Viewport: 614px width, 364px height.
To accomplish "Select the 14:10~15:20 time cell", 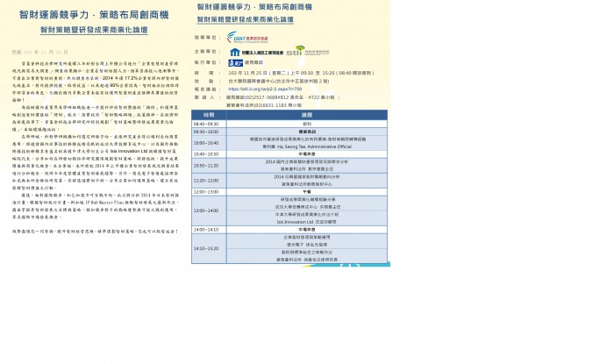I will pyautogui.click(x=209, y=248).
